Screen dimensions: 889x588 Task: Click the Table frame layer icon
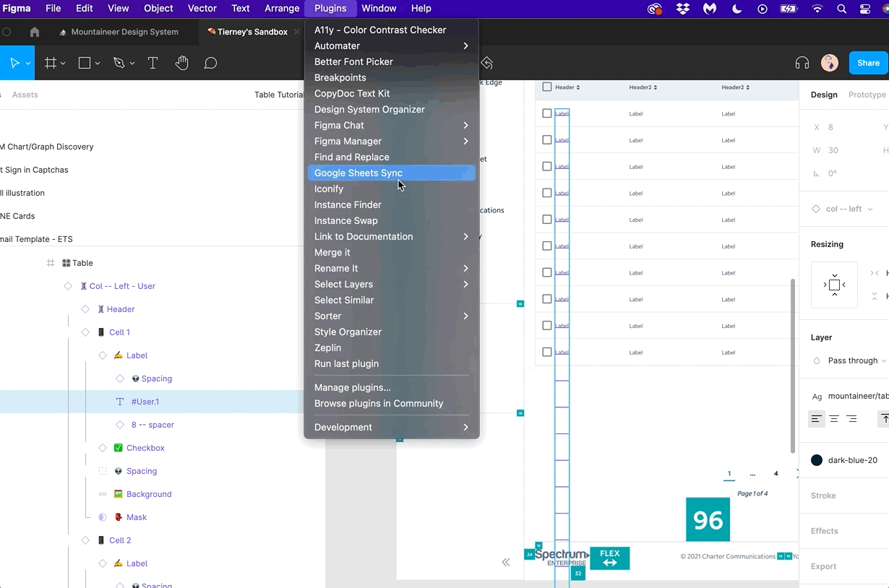(51, 263)
